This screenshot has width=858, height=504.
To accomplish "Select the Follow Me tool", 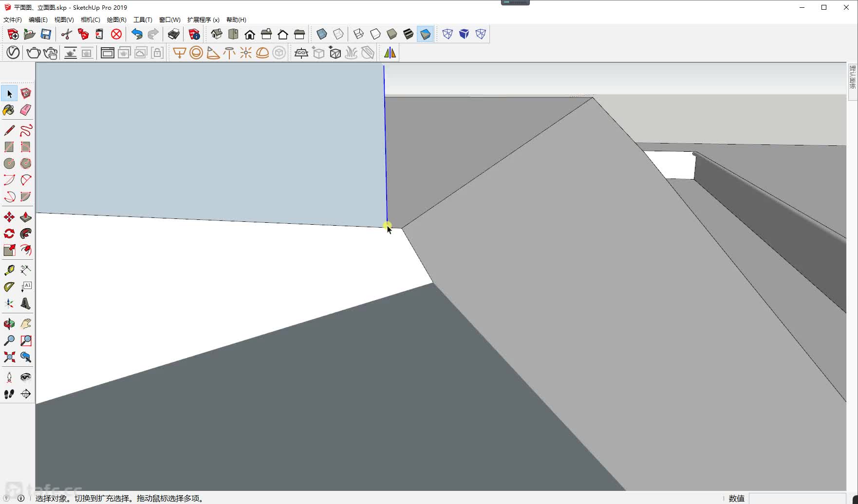I will [26, 234].
